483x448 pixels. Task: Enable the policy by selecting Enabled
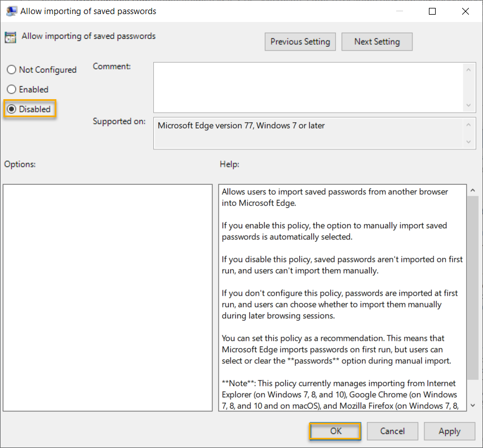pos(11,89)
